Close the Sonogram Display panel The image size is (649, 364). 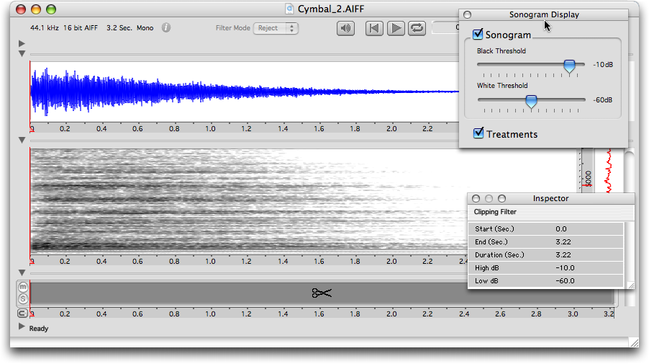pyautogui.click(x=467, y=15)
